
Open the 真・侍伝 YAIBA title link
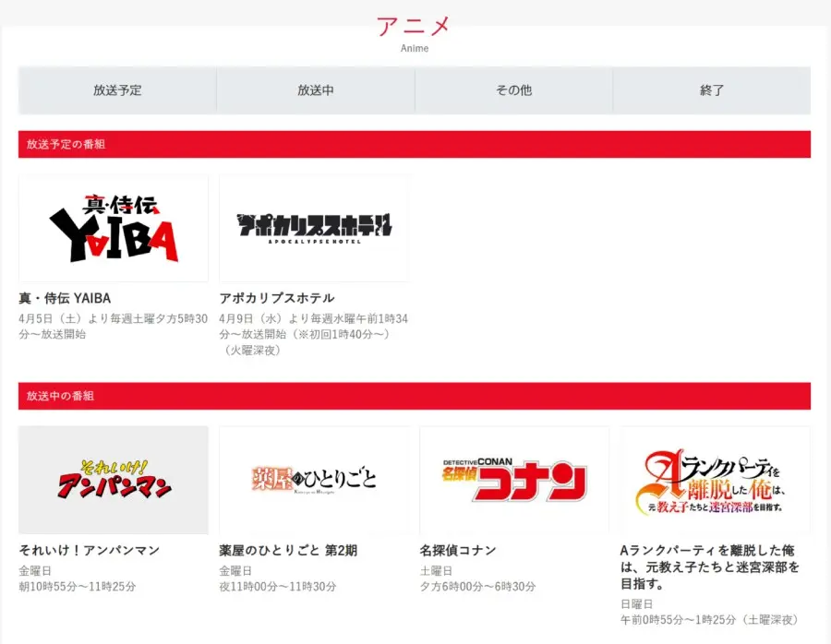coord(65,298)
